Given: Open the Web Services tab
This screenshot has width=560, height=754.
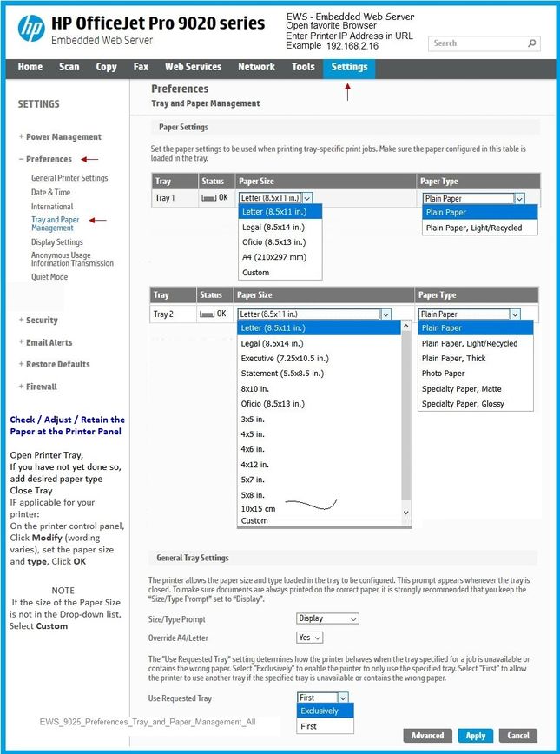Looking at the screenshot, I should click(x=194, y=68).
